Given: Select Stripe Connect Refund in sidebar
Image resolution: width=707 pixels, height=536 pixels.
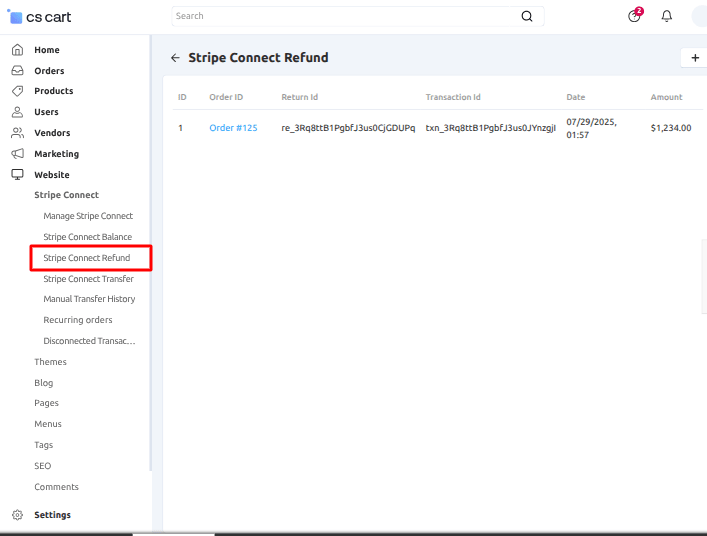Looking at the screenshot, I should tap(87, 258).
